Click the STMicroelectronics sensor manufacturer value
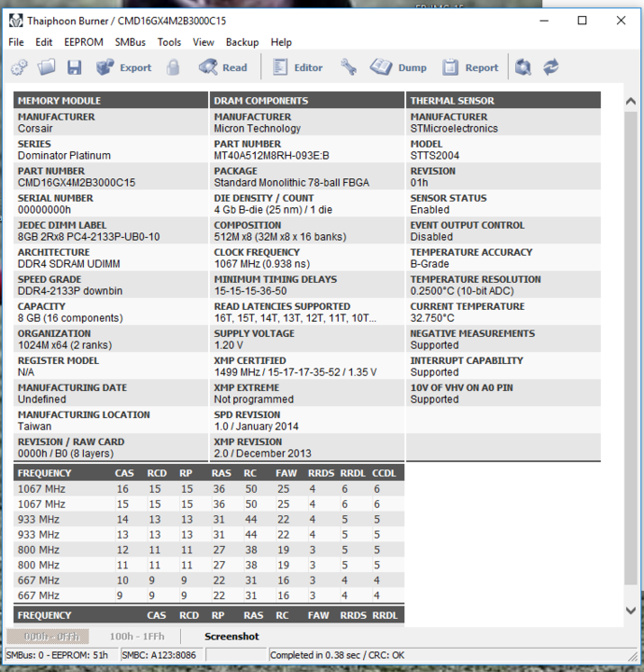The height and width of the screenshot is (672, 644). tap(454, 129)
